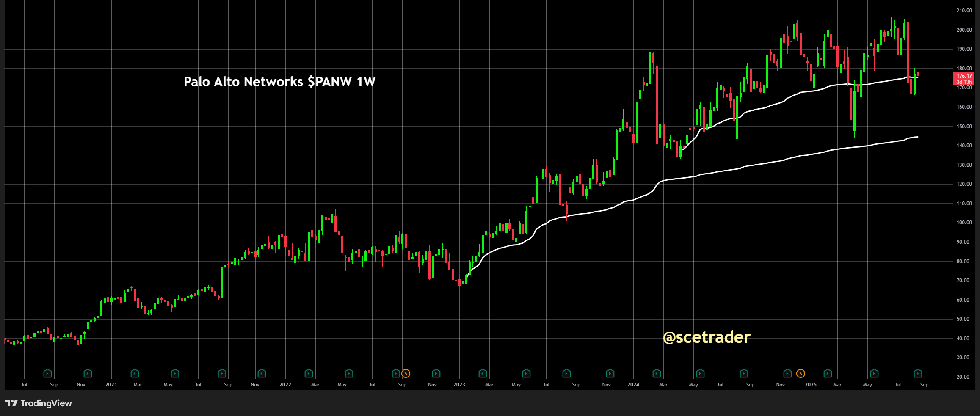Screen dimensions: 980x416
Task: Click the 140.00 price axis label
Action: point(964,146)
